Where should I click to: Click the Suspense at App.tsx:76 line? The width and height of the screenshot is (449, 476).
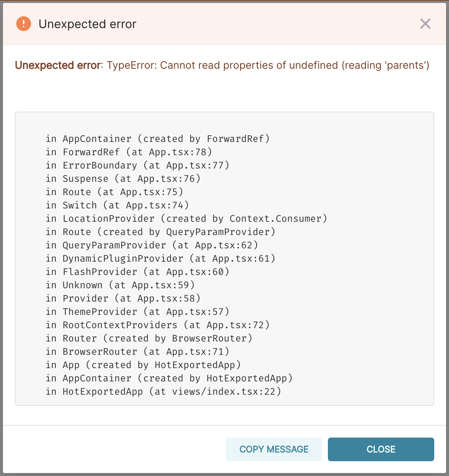coord(123,179)
